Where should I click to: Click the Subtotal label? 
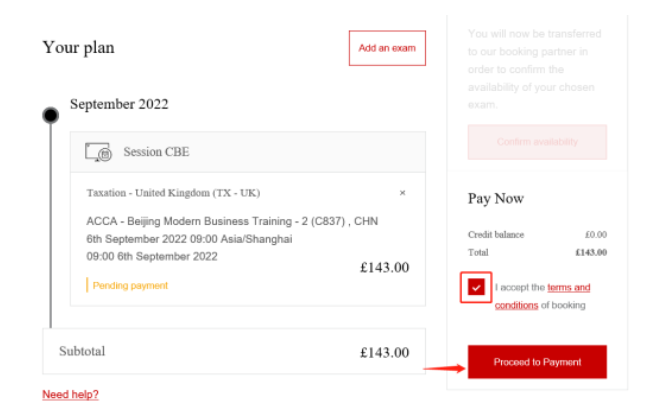pos(82,351)
